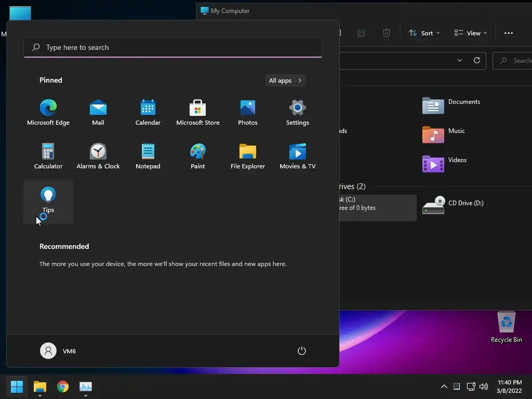
Task: Open File Explorer pinned tile
Action: (x=248, y=156)
